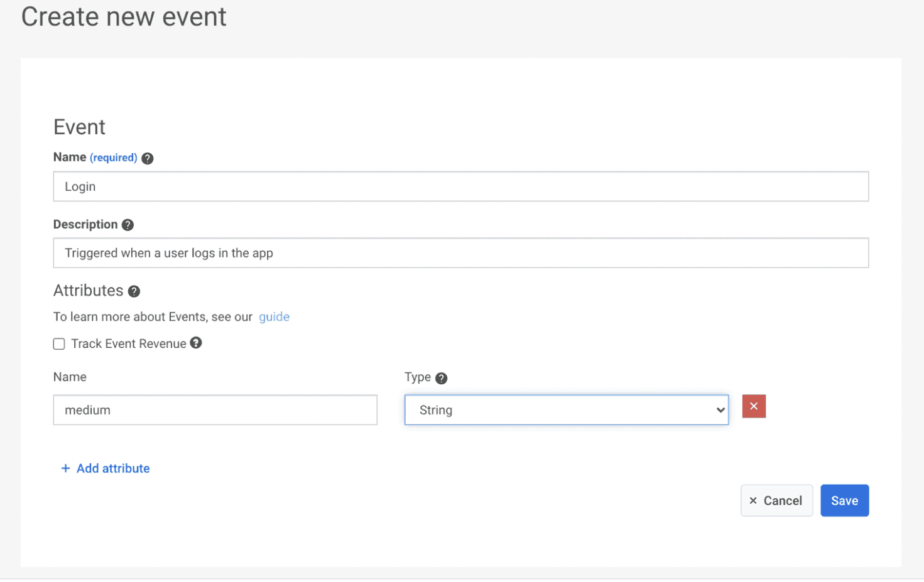Viewport: 924px width, 582px height.
Task: Click the chevron on the String selector
Action: coord(720,409)
